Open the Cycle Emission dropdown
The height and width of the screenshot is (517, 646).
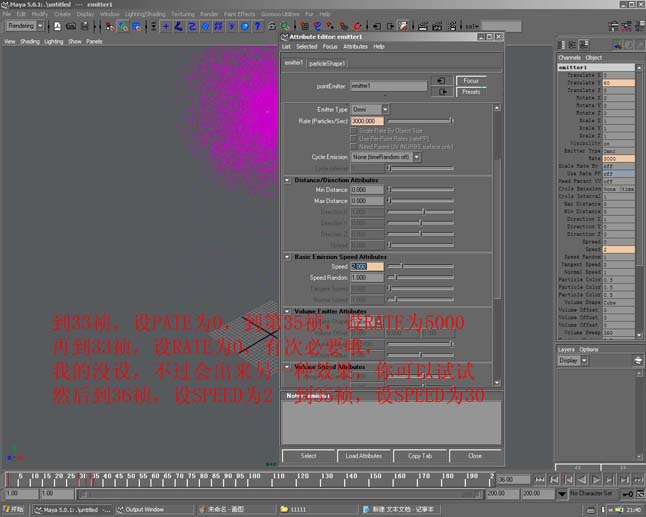(384, 157)
